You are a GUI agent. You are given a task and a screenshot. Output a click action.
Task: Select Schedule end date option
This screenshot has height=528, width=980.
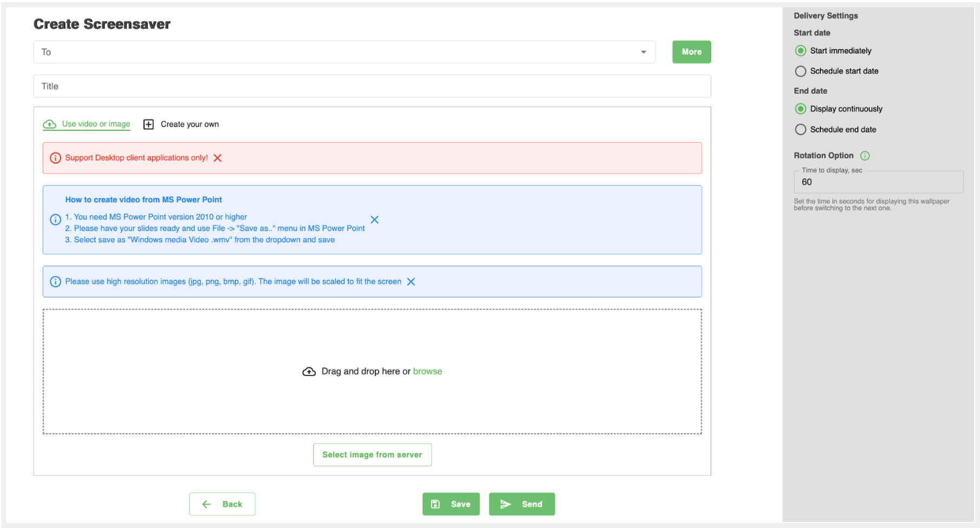[800, 130]
